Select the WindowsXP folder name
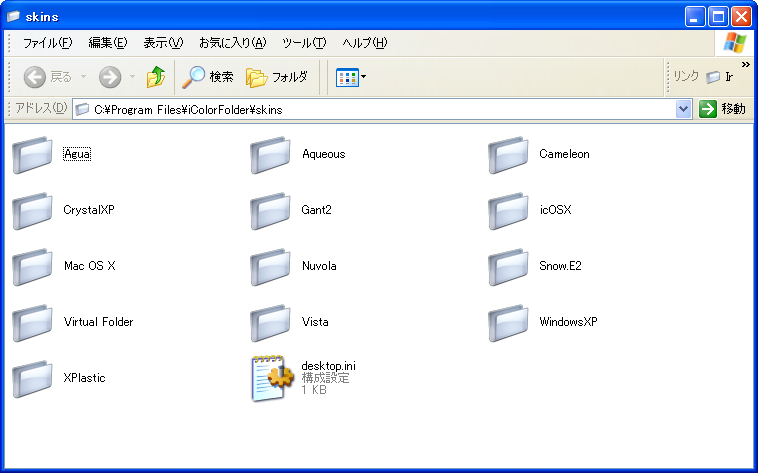Screen dimensions: 758x473 coord(568,322)
